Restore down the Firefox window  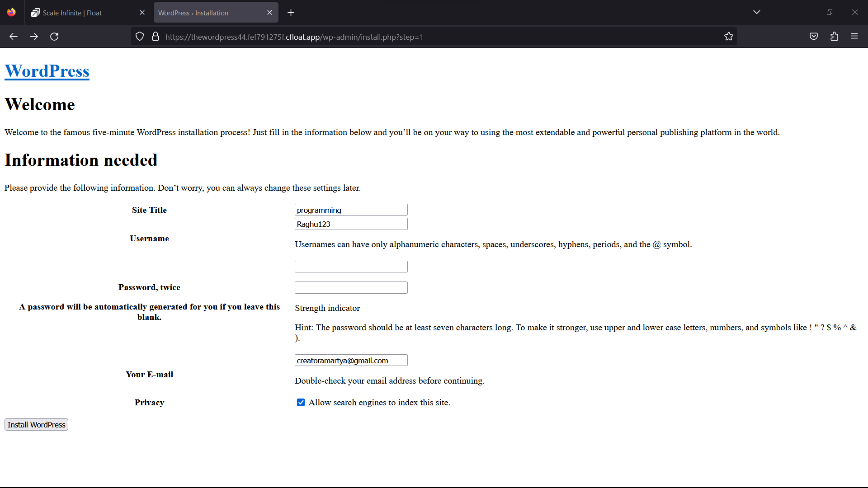pyautogui.click(x=829, y=12)
